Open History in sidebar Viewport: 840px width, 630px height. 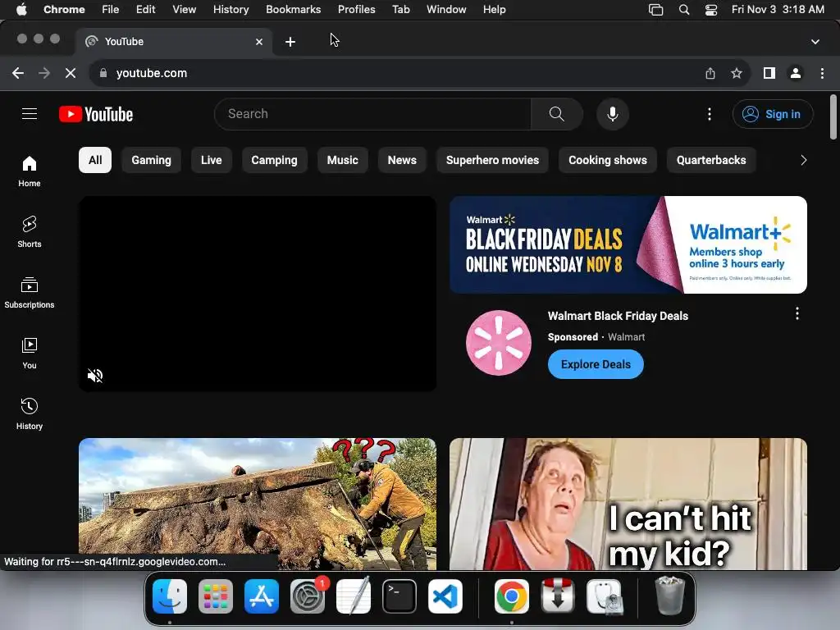click(30, 414)
